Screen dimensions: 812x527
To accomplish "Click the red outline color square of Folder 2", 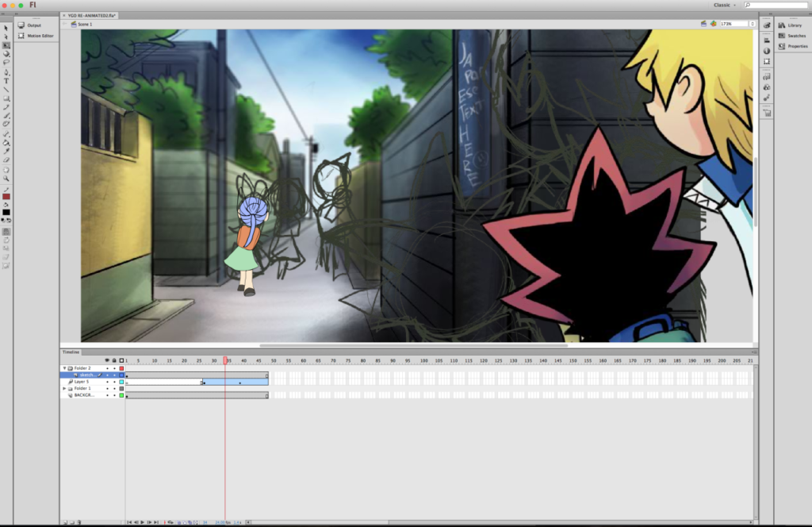I will (121, 368).
